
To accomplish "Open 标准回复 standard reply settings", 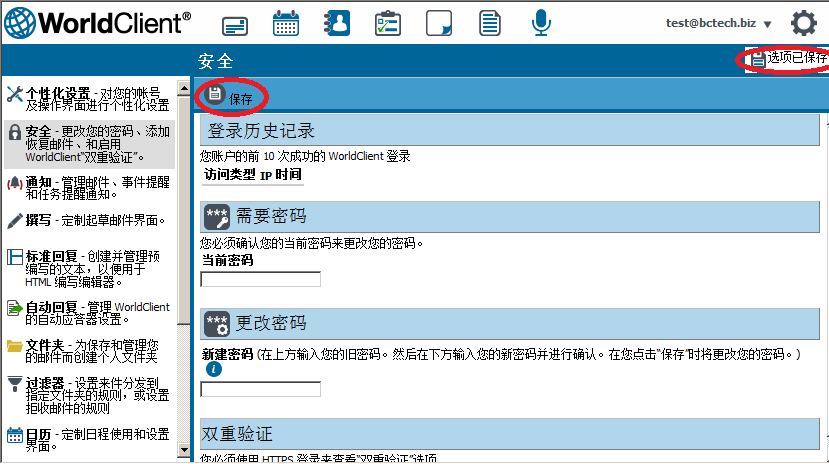I will (88, 269).
